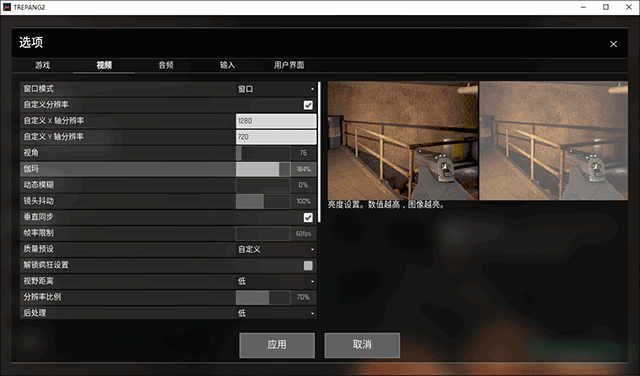
Task: Disable the 垂直同步 checkbox
Action: pyautogui.click(x=308, y=218)
